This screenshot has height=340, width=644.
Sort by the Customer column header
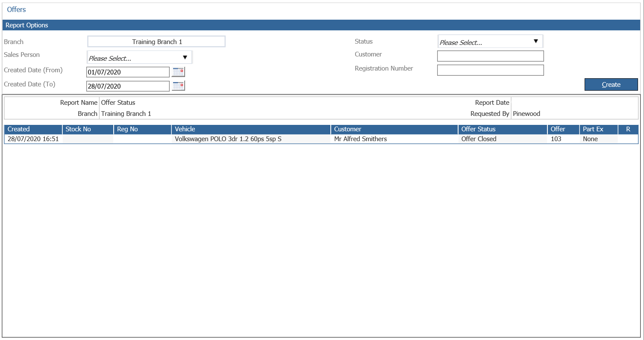394,129
